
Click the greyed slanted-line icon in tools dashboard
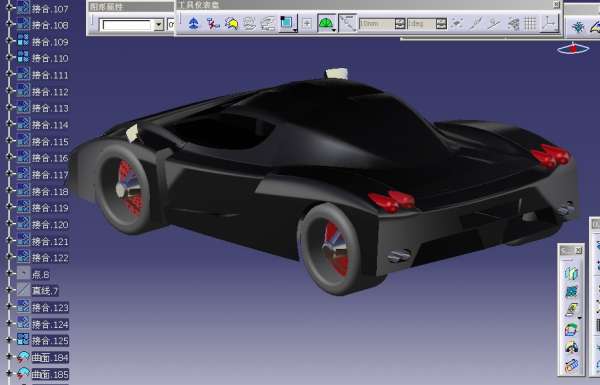tap(476, 24)
